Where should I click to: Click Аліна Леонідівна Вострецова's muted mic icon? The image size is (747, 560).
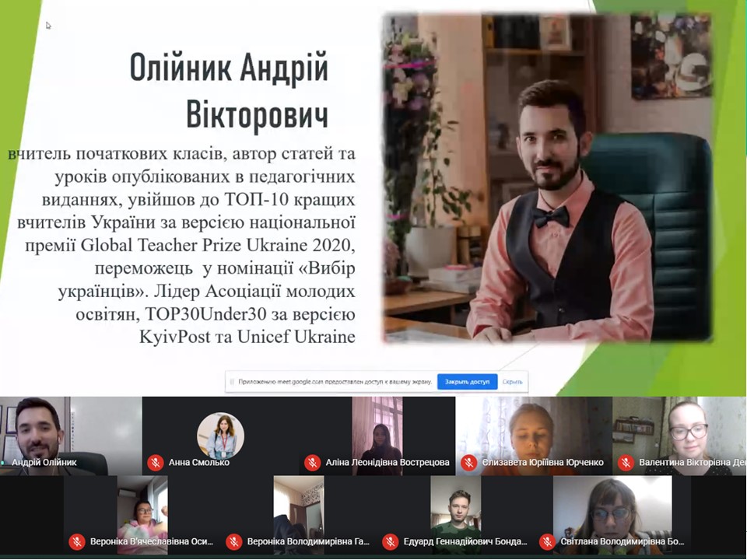[313, 463]
